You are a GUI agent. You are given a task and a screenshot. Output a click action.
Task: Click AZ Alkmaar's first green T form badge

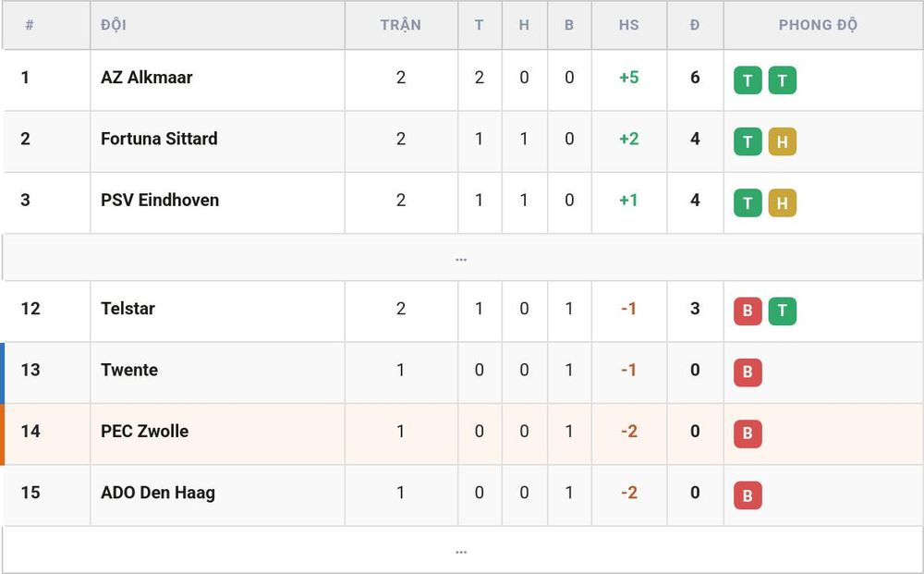click(x=748, y=80)
